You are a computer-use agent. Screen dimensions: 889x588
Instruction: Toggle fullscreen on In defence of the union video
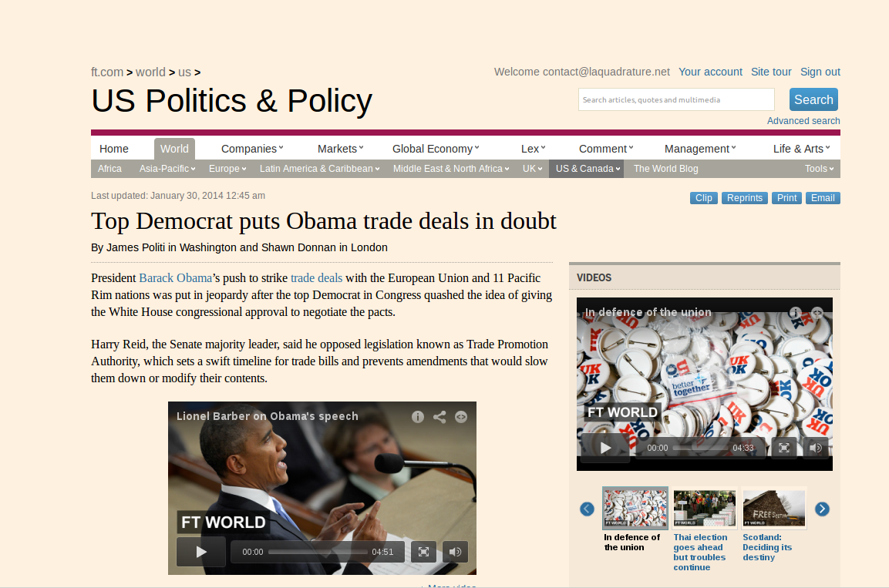tap(784, 448)
